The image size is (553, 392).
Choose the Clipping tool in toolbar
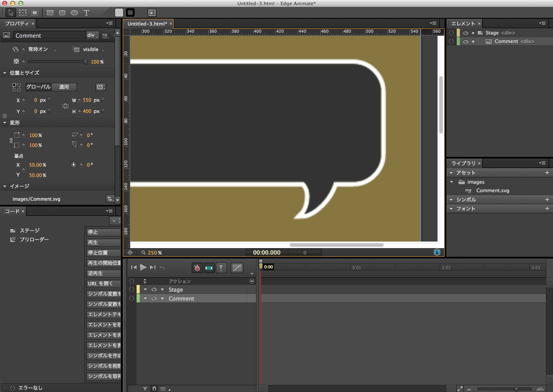coord(34,13)
